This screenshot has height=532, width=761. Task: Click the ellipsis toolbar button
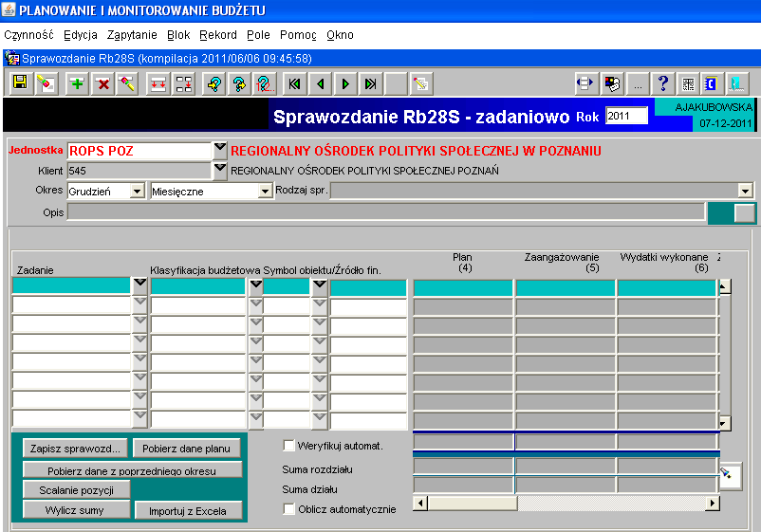(x=638, y=83)
